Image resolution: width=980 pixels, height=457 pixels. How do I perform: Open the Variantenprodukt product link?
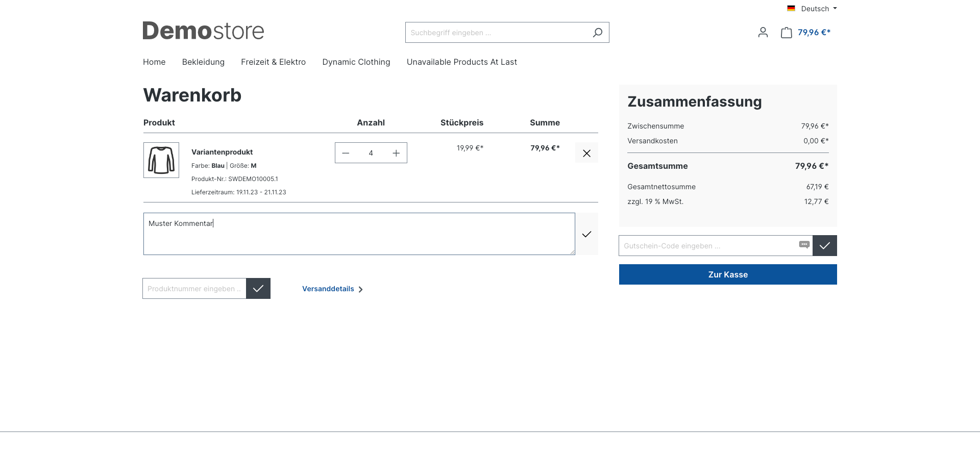[222, 152]
